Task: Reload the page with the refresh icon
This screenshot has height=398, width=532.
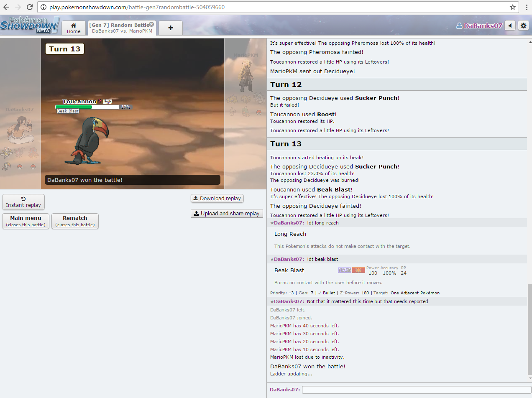Action: 30,7
